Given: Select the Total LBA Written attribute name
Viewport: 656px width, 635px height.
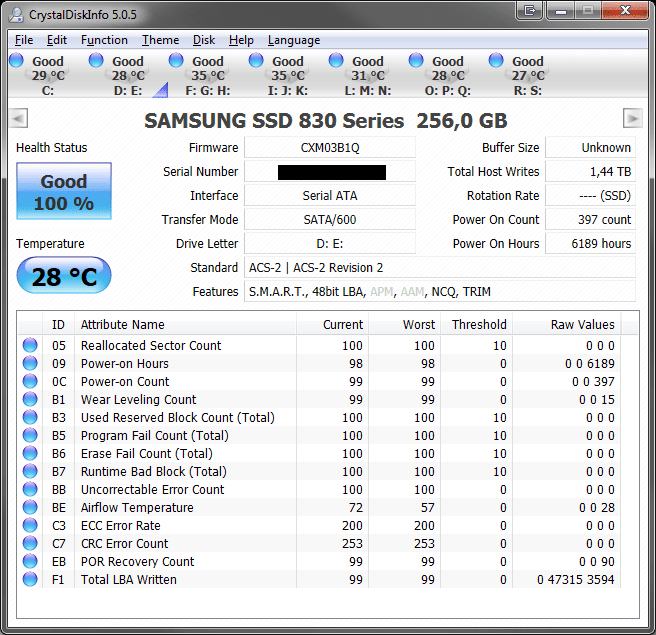Looking at the screenshot, I should [129, 579].
